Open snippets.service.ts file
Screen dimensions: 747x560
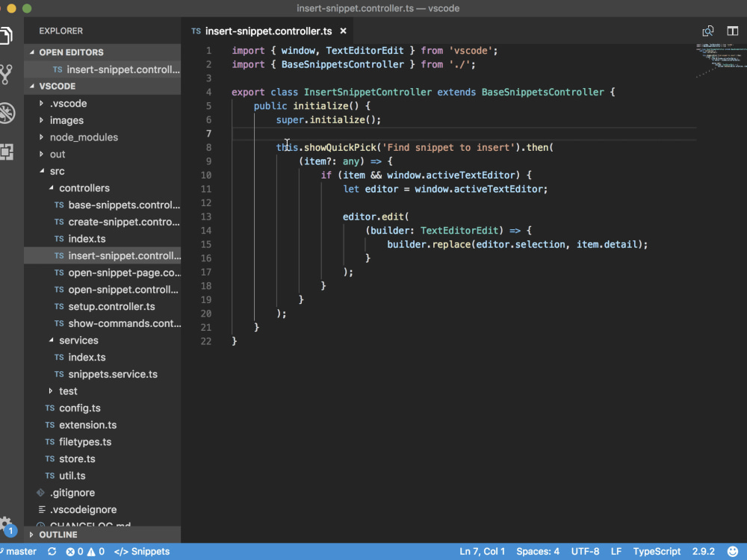pos(102,374)
